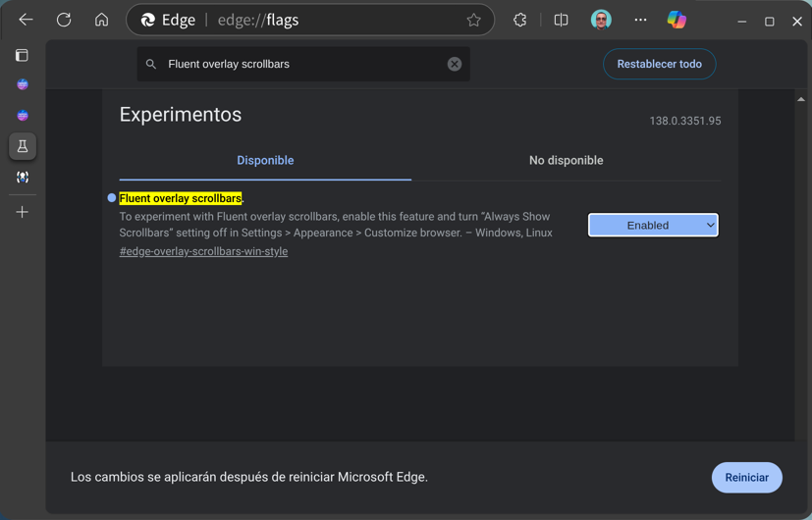Click the Experimentos heading
This screenshot has height=520, width=812.
[x=181, y=115]
